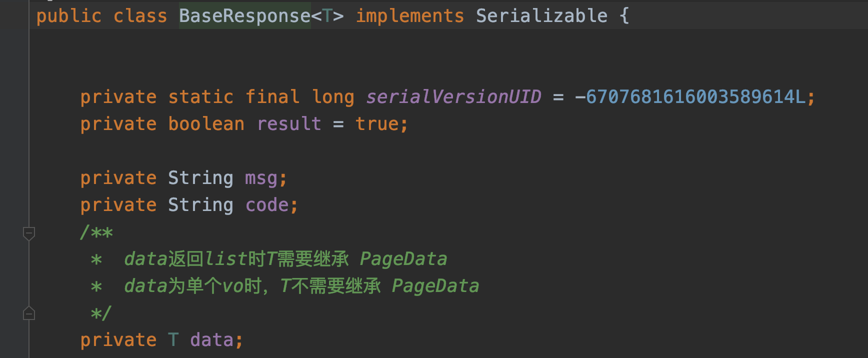Select the serialVersionUID constant name
Screen dimensions: 868x358
[453, 96]
